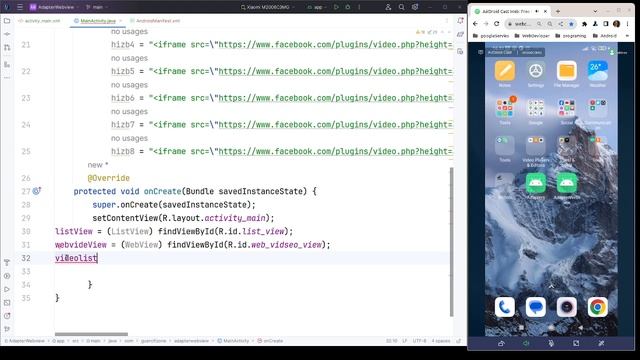Open the WebDeveloper bookmarks folder
The image size is (640, 360).
[x=532, y=36]
